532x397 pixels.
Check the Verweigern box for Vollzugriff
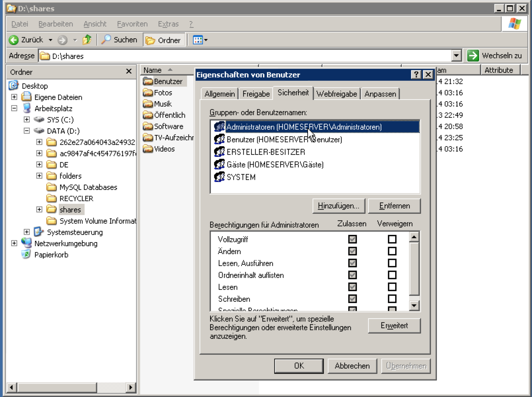click(392, 239)
